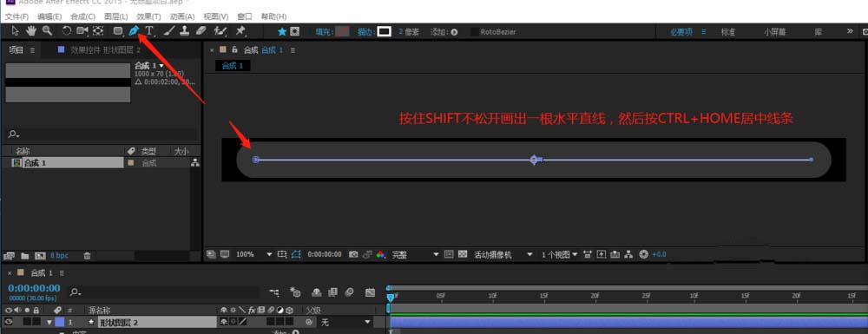Switch to the 库 workspace

pyautogui.click(x=819, y=32)
